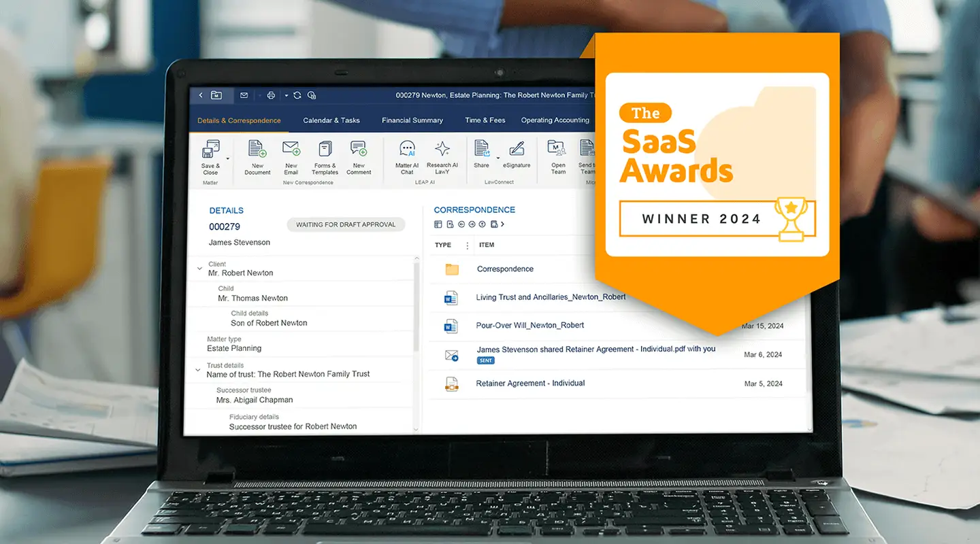Click the Word icon beside Pour-Over Will

click(451, 326)
